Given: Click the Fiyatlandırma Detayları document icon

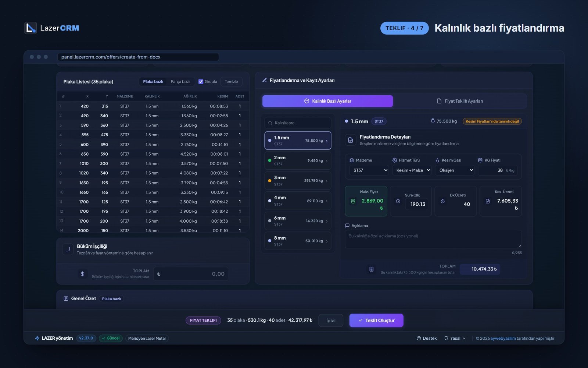Looking at the screenshot, I should tap(351, 140).
